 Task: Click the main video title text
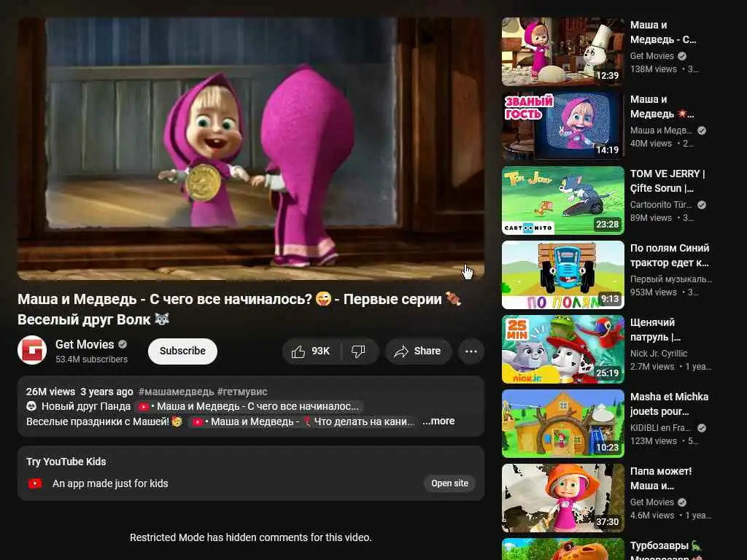pyautogui.click(x=239, y=309)
